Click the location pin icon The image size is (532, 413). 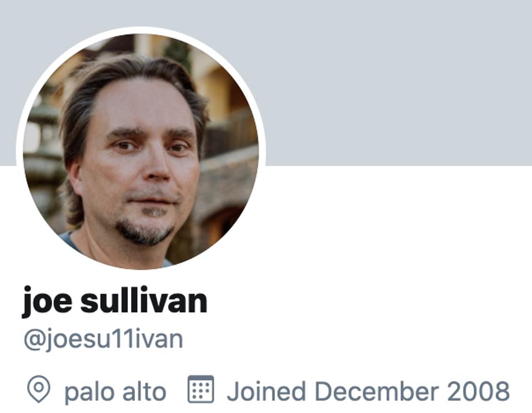coord(39,389)
